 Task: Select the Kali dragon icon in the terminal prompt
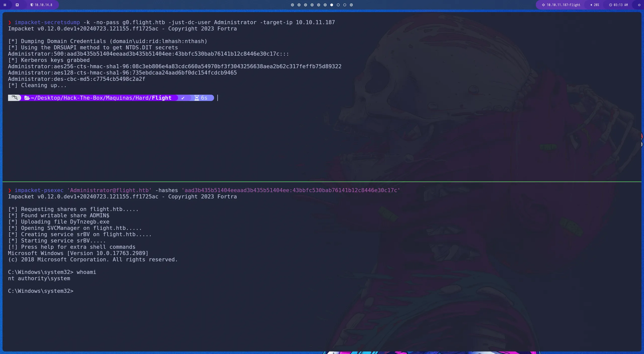15,98
